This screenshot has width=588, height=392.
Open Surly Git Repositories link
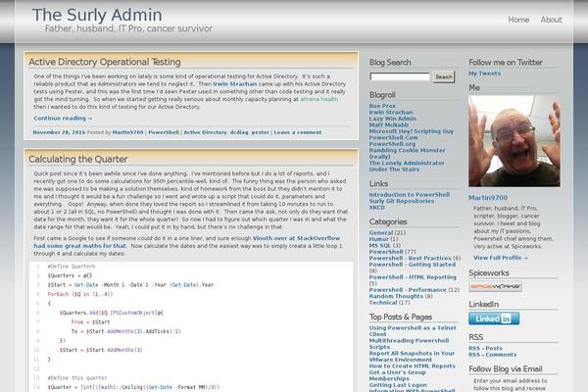[x=402, y=201]
